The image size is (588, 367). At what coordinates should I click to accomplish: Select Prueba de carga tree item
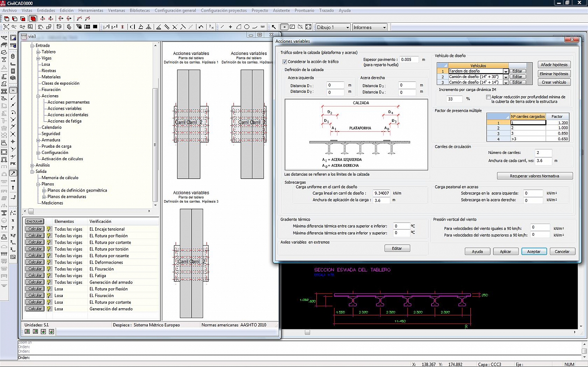(x=56, y=146)
